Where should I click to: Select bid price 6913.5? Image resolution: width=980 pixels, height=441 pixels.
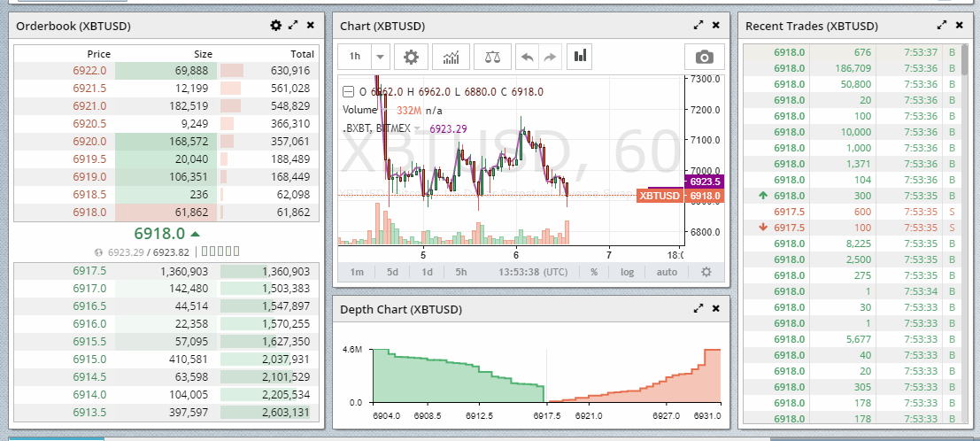(x=89, y=413)
